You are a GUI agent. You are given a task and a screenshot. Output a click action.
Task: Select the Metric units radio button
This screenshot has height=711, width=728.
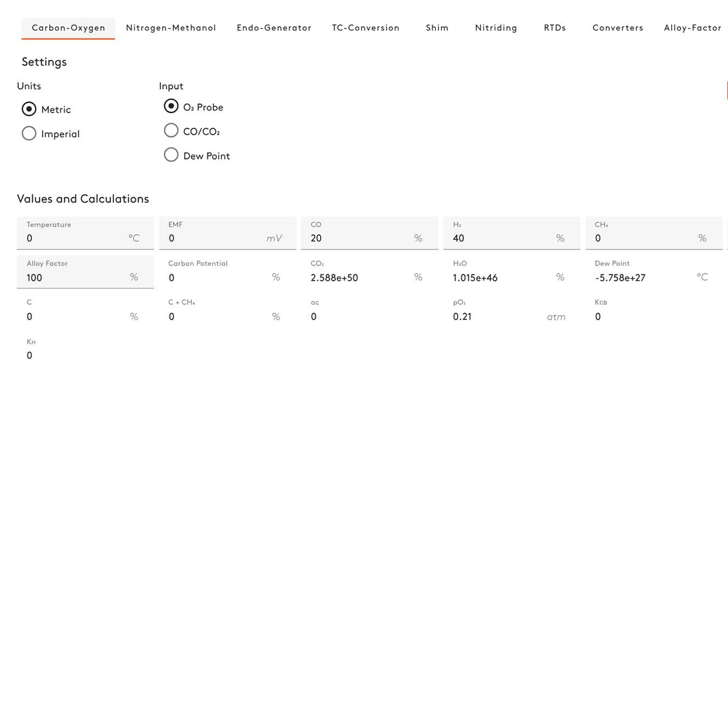tap(29, 110)
